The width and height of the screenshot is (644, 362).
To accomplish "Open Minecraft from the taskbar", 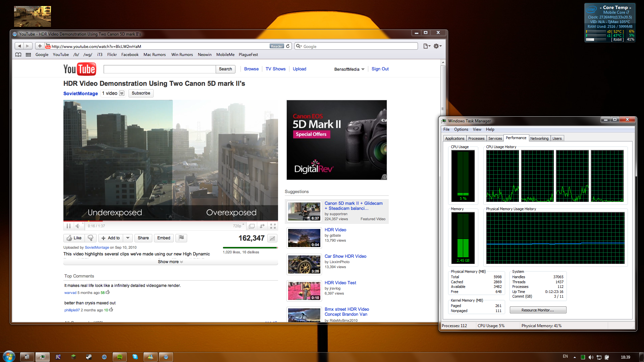I will point(73,357).
